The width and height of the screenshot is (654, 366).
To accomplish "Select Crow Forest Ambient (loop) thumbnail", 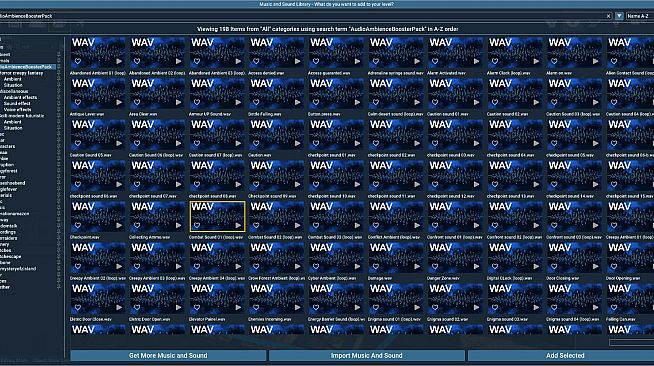I will pyautogui.click(x=277, y=258).
